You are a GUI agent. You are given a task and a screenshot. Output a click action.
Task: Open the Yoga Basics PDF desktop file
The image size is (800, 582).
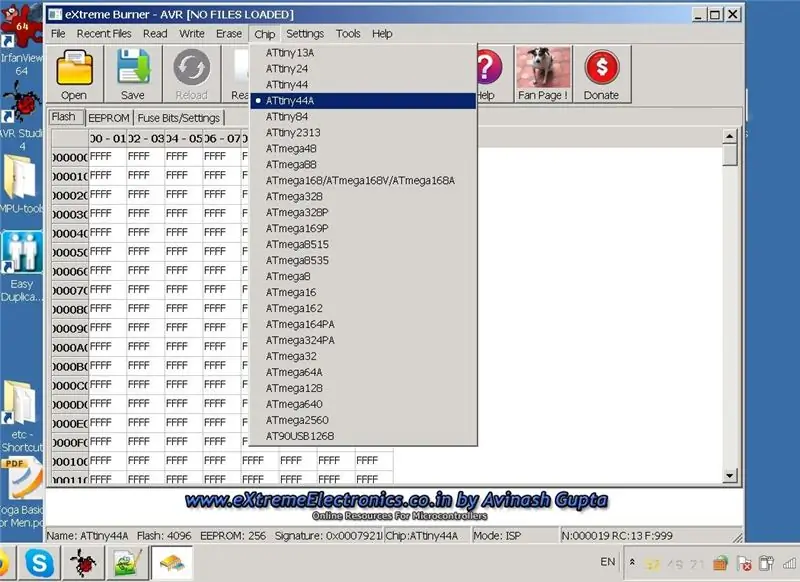pyautogui.click(x=21, y=493)
